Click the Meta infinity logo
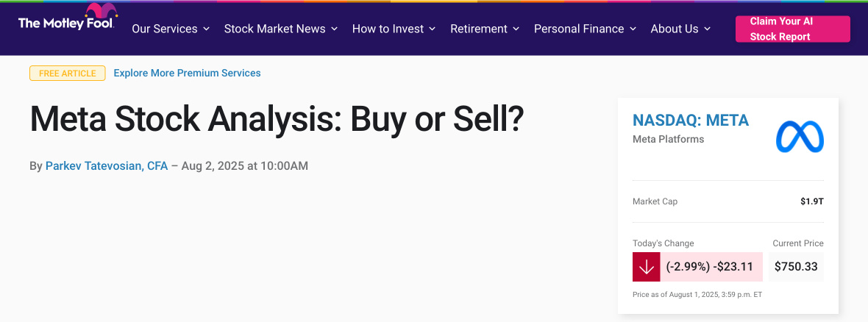 coord(800,137)
